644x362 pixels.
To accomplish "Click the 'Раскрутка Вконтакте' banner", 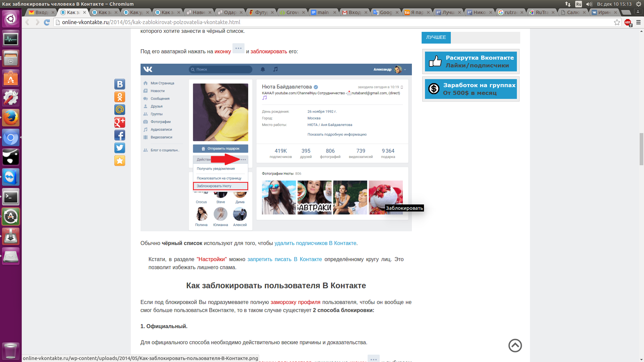I will [x=471, y=62].
